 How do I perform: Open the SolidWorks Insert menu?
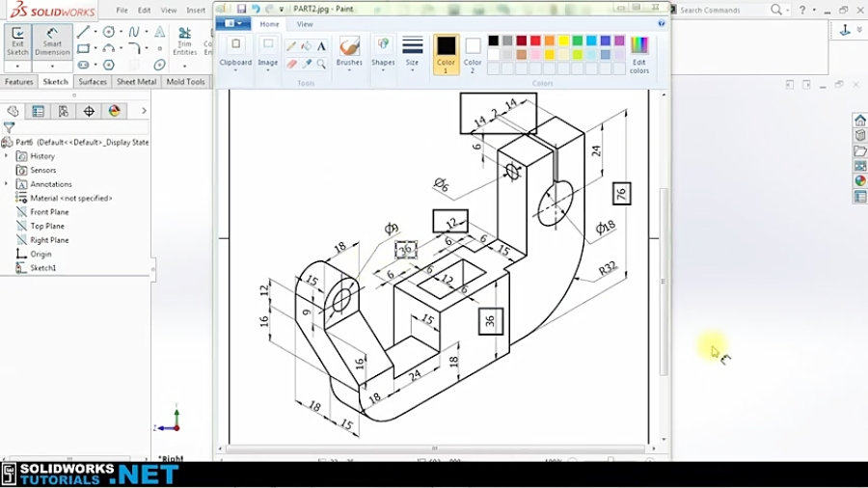[x=196, y=11]
